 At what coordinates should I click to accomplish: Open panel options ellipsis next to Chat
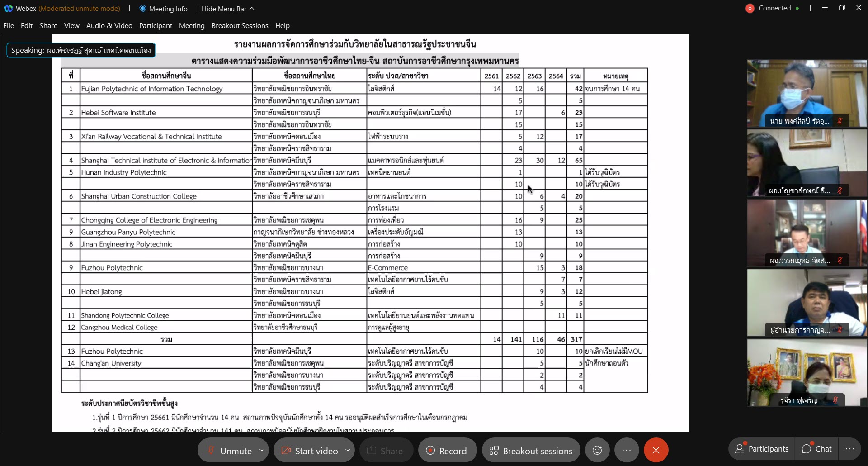pos(850,449)
